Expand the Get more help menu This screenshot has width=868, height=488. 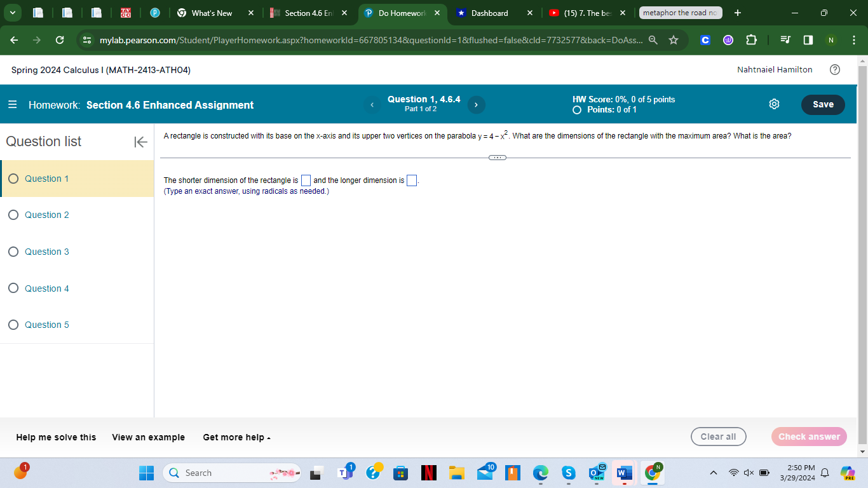237,437
